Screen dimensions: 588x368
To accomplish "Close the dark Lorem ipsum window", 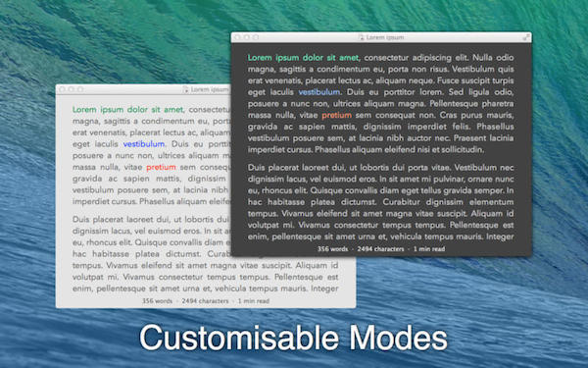I will [x=237, y=37].
